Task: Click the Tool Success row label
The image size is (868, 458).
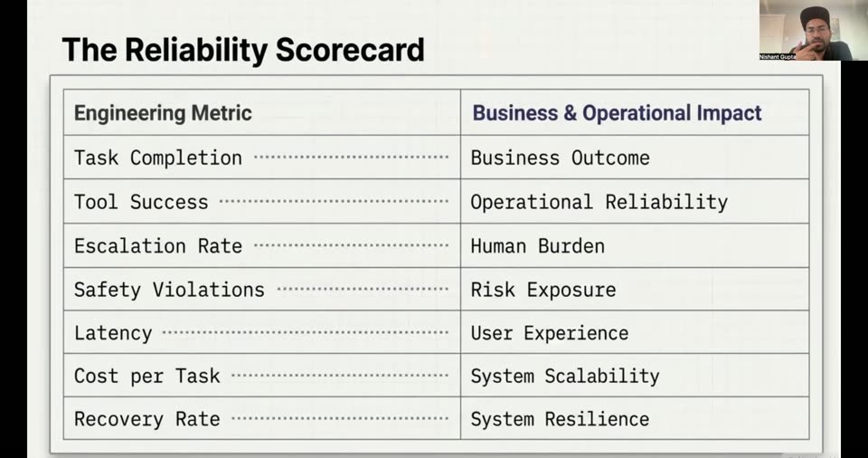Action: pyautogui.click(x=141, y=202)
